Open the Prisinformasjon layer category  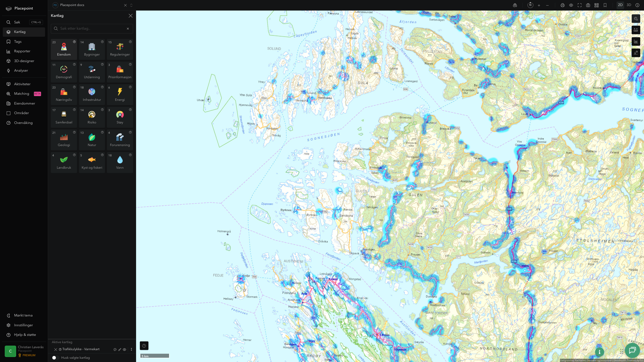click(x=120, y=72)
